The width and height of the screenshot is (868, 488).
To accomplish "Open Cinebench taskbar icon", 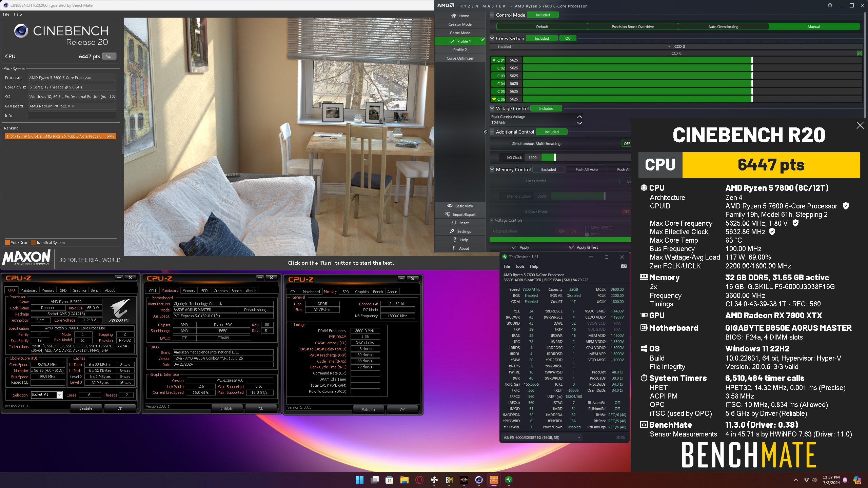I will [x=479, y=480].
